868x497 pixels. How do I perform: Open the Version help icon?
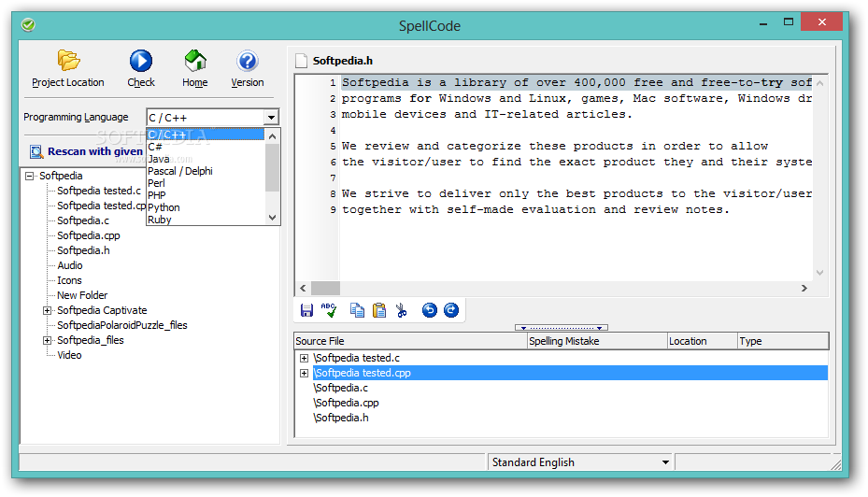(x=247, y=61)
